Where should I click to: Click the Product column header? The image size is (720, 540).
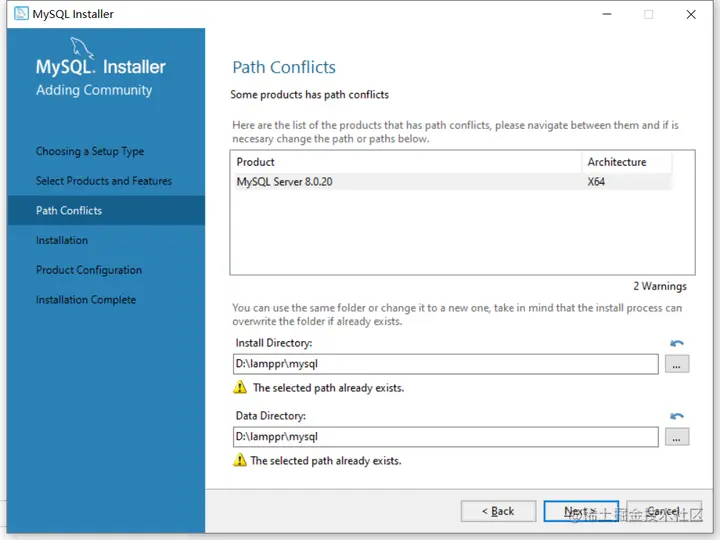tap(407, 162)
